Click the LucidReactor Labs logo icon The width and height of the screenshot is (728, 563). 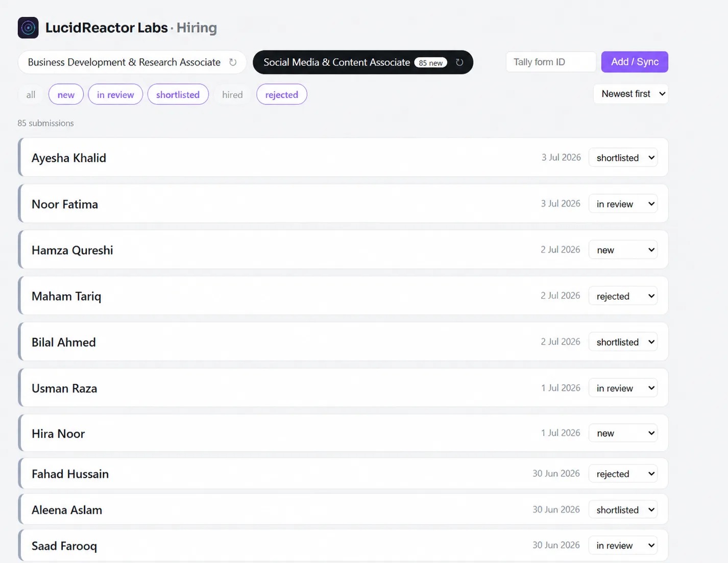(x=28, y=28)
